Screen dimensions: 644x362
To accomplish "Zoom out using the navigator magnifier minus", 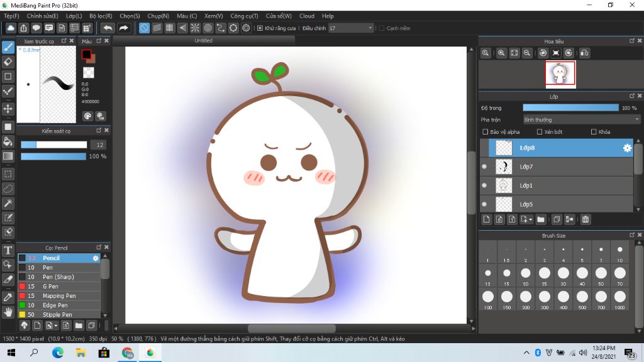I will click(x=527, y=53).
